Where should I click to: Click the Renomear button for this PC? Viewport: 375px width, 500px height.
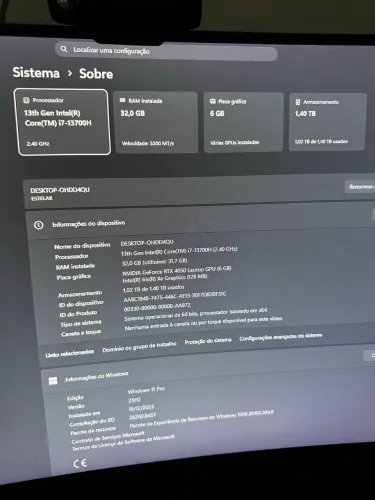[x=360, y=187]
